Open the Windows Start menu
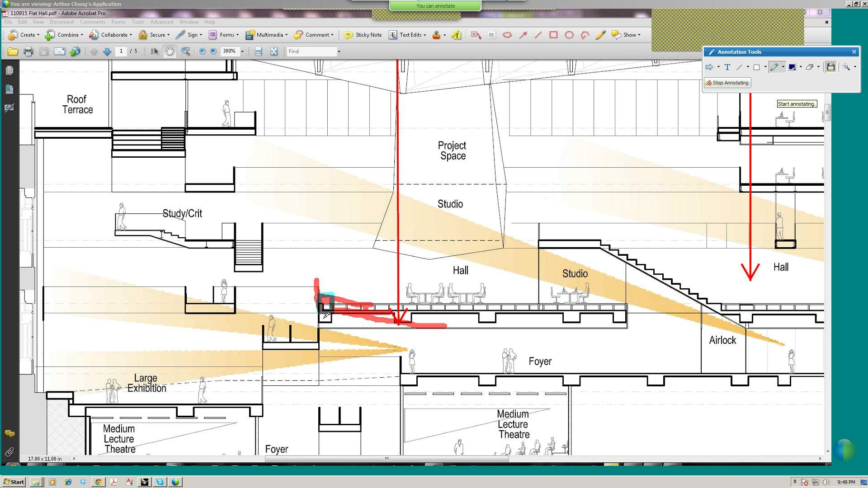The image size is (868, 488). tap(14, 482)
